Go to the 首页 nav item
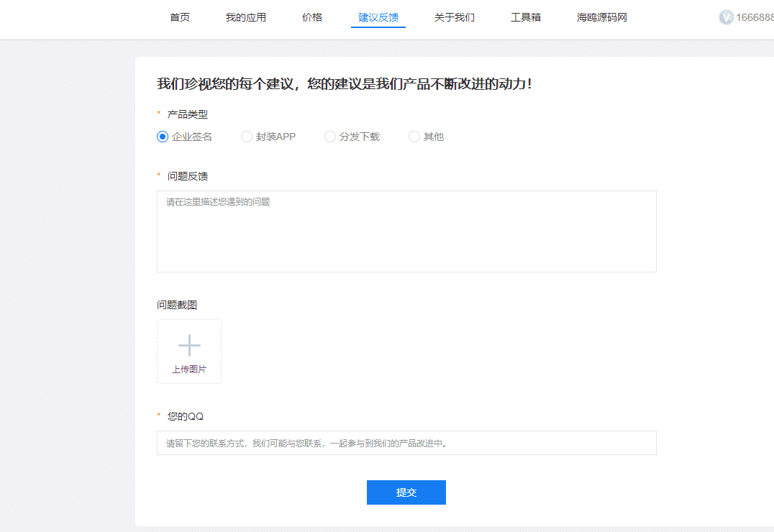Image resolution: width=774 pixels, height=532 pixels. pos(180,17)
